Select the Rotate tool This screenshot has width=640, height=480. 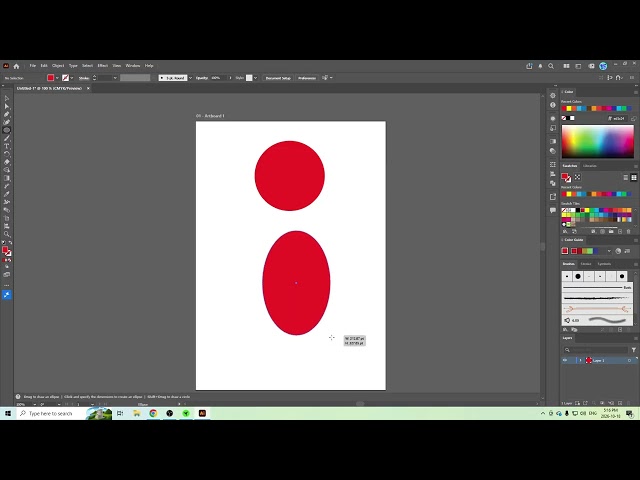click(7, 154)
